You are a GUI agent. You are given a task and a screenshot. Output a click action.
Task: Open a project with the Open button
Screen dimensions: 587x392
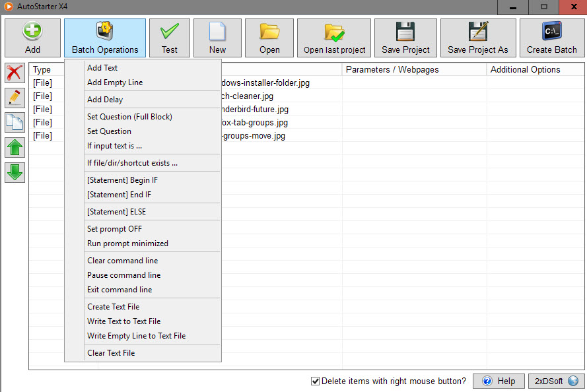(269, 38)
